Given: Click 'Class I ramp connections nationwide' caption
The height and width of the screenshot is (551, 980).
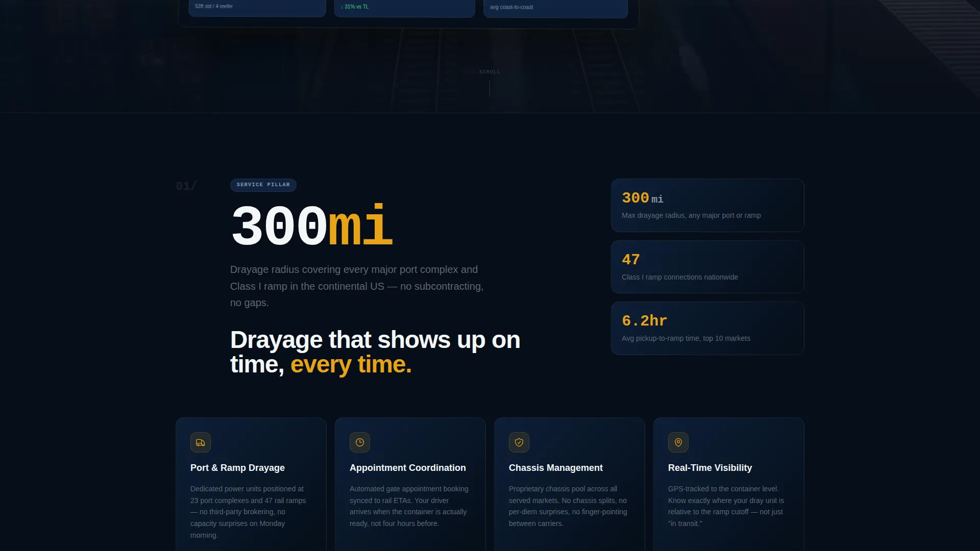Looking at the screenshot, I should coord(680,277).
